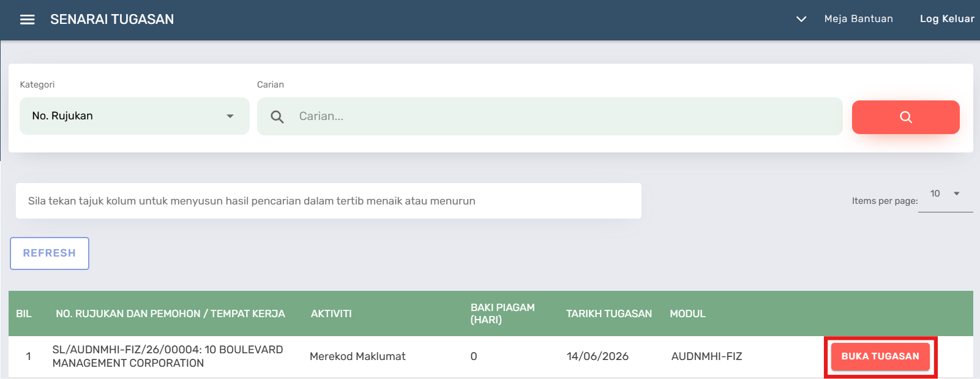The image size is (980, 379).
Task: Sort by AKTIVITI column header
Action: (x=331, y=313)
